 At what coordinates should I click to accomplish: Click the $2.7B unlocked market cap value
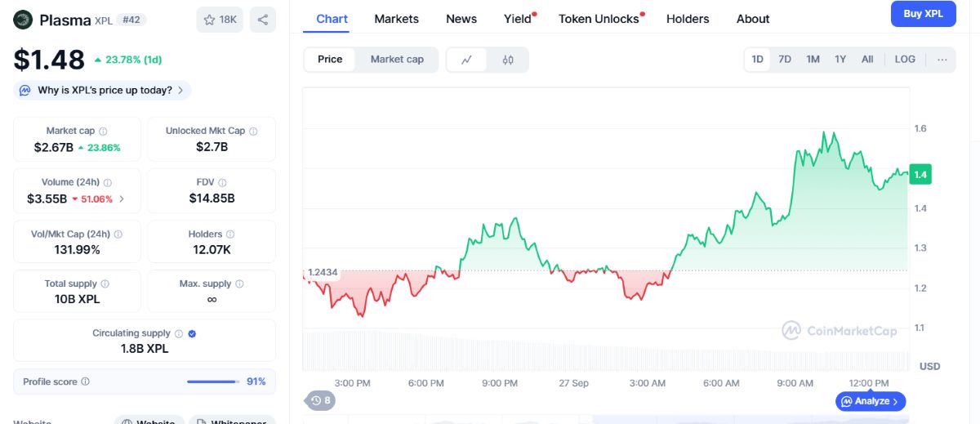212,147
